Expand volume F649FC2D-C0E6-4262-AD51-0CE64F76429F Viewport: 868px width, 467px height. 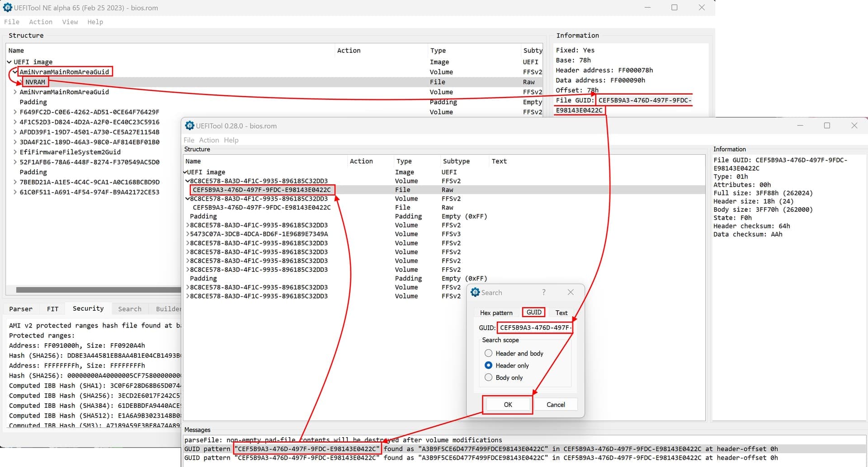point(15,112)
